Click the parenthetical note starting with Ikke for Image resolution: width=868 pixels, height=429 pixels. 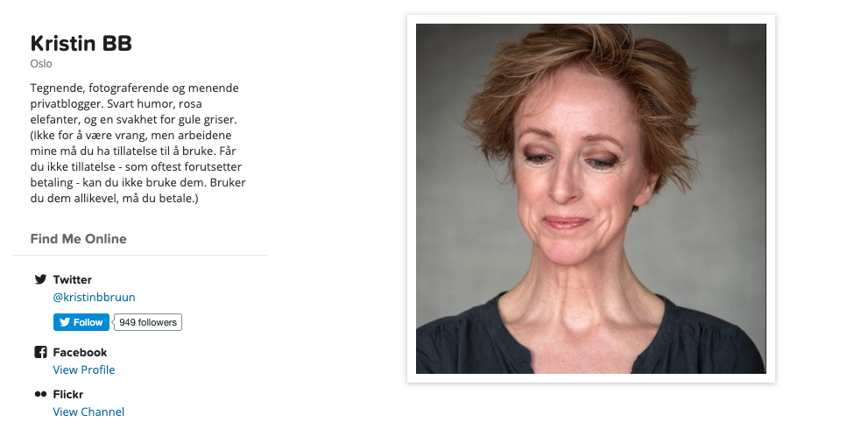click(x=138, y=166)
